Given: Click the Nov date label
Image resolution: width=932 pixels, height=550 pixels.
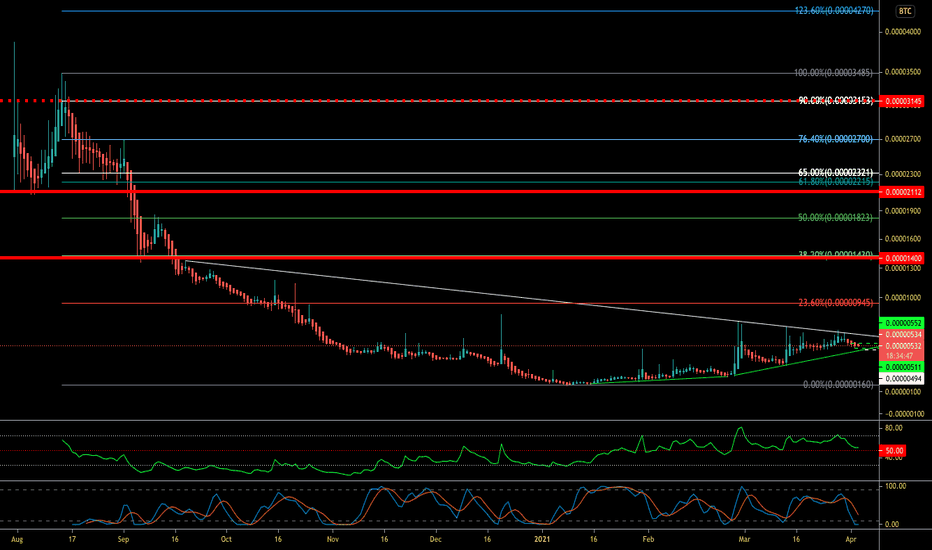Looking at the screenshot, I should (x=333, y=539).
